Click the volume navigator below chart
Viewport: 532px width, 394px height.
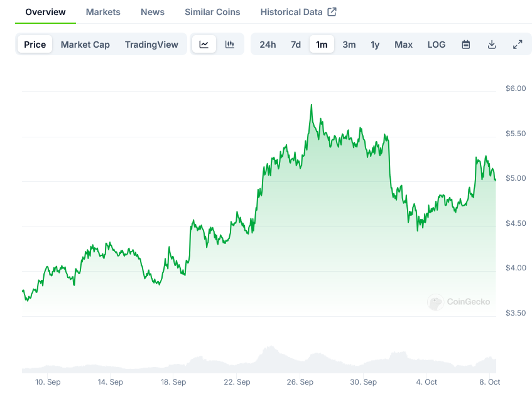(x=259, y=361)
